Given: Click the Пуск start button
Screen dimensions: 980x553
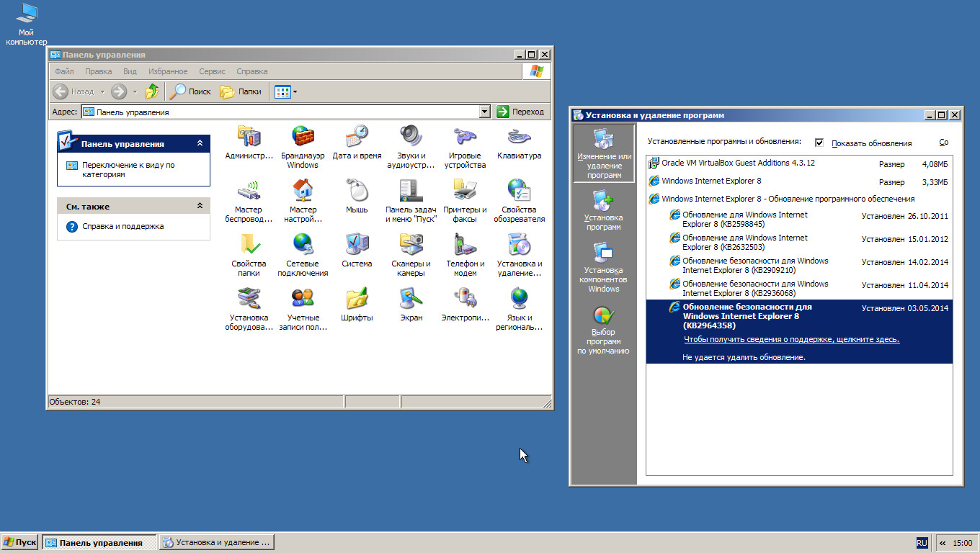Looking at the screenshot, I should (x=20, y=542).
